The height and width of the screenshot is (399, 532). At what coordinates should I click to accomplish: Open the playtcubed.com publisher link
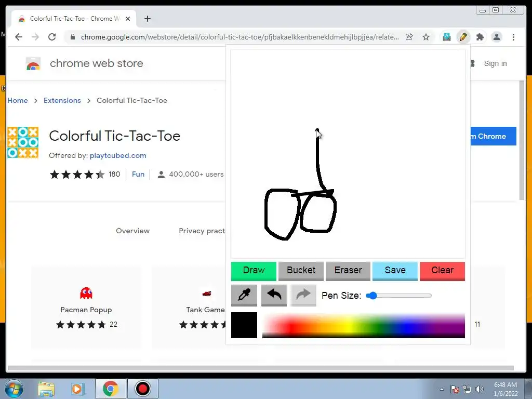pyautogui.click(x=118, y=155)
